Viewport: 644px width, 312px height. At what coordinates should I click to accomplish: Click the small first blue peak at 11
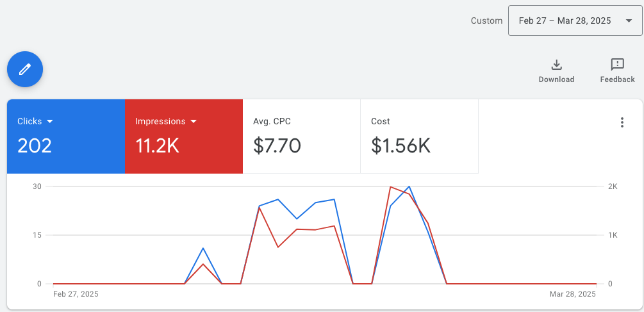click(x=203, y=248)
